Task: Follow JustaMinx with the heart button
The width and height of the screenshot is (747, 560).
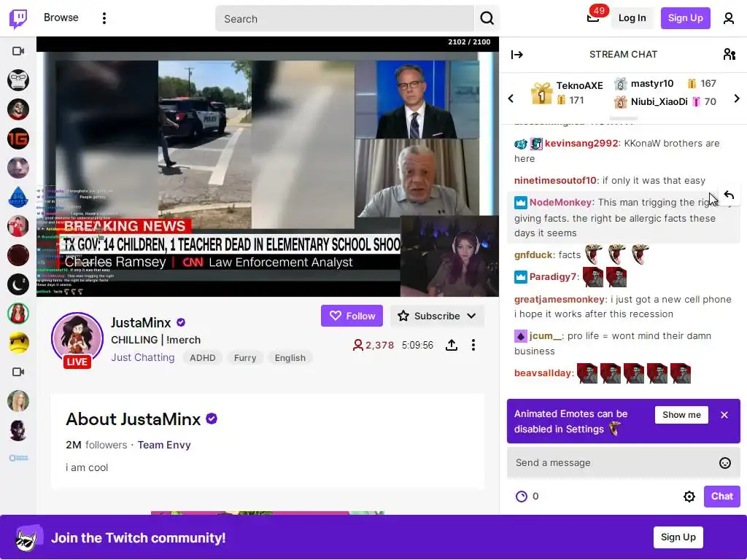Action: coord(352,316)
